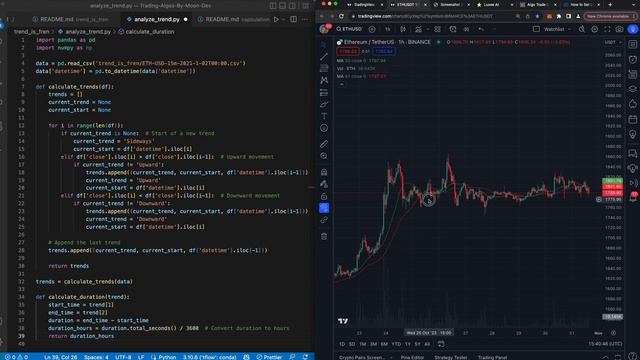Open editor More Actions ellipsis menu
640x360 pixels.
click(x=305, y=19)
